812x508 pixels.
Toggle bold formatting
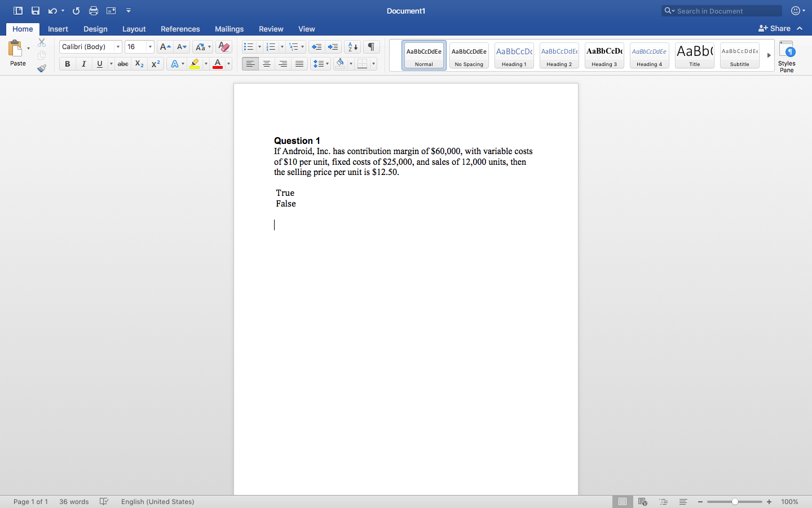[x=67, y=64]
